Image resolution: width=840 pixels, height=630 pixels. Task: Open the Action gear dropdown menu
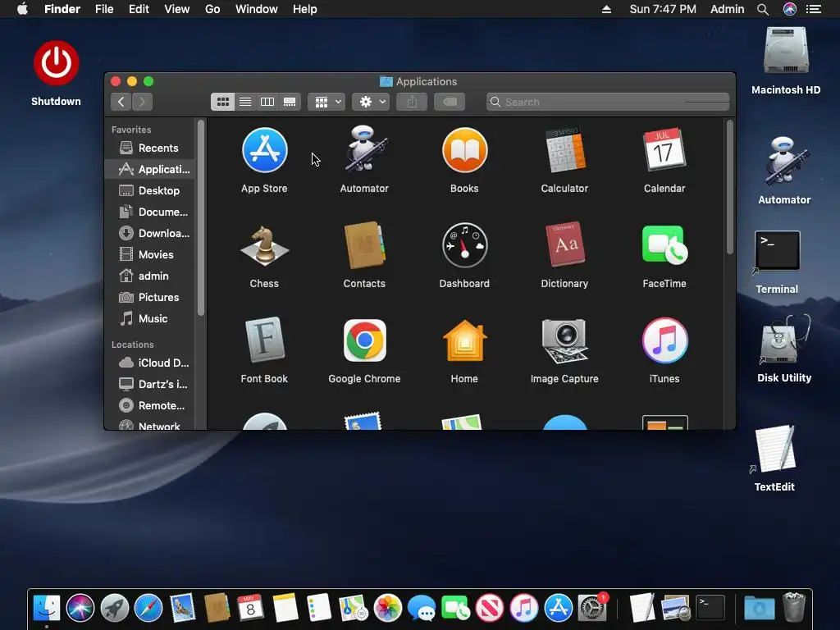pos(371,102)
